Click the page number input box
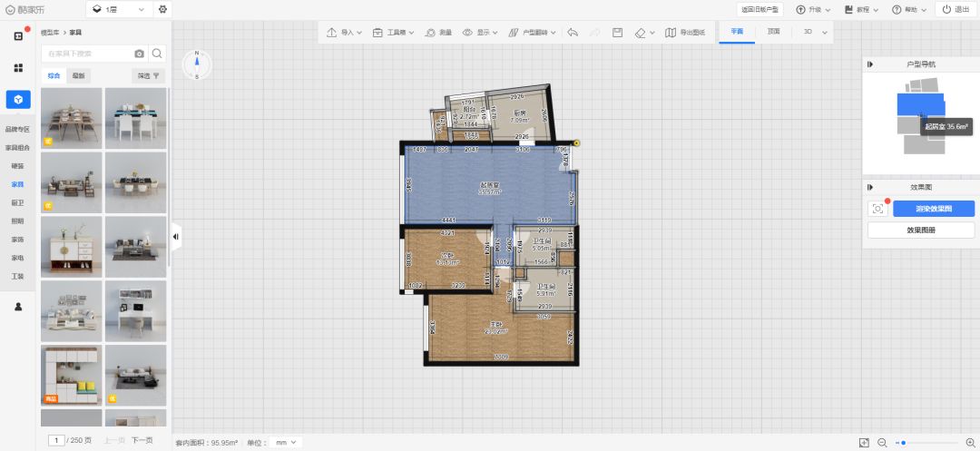The image size is (980, 451). pos(56,440)
